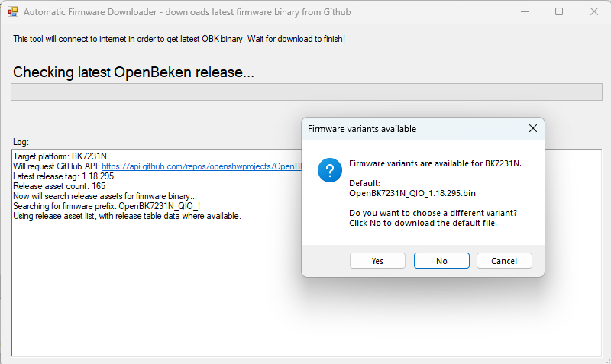
Task: Click the download progress bar
Action: [306, 92]
